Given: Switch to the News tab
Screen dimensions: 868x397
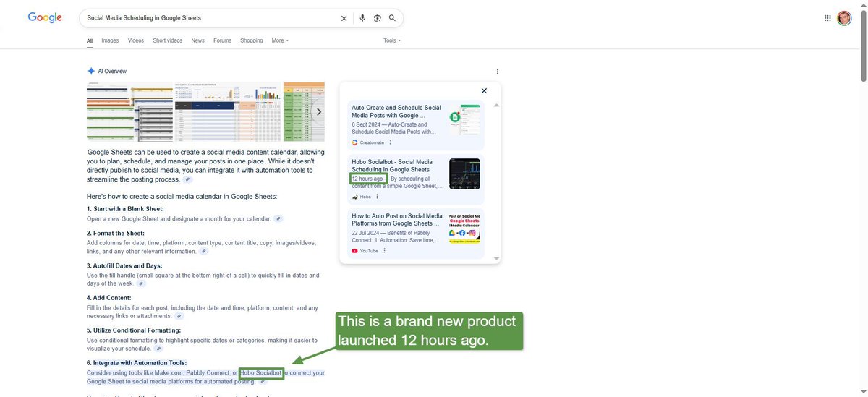Looking at the screenshot, I should (x=197, y=40).
